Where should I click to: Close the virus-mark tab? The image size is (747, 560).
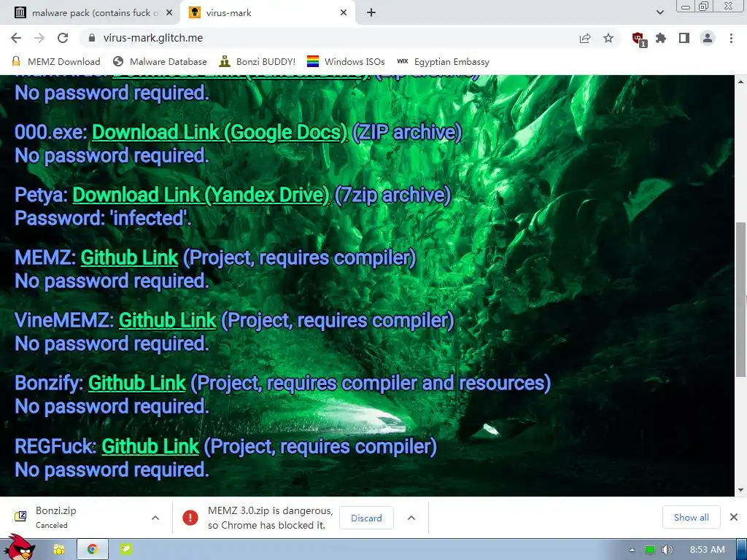coord(344,13)
